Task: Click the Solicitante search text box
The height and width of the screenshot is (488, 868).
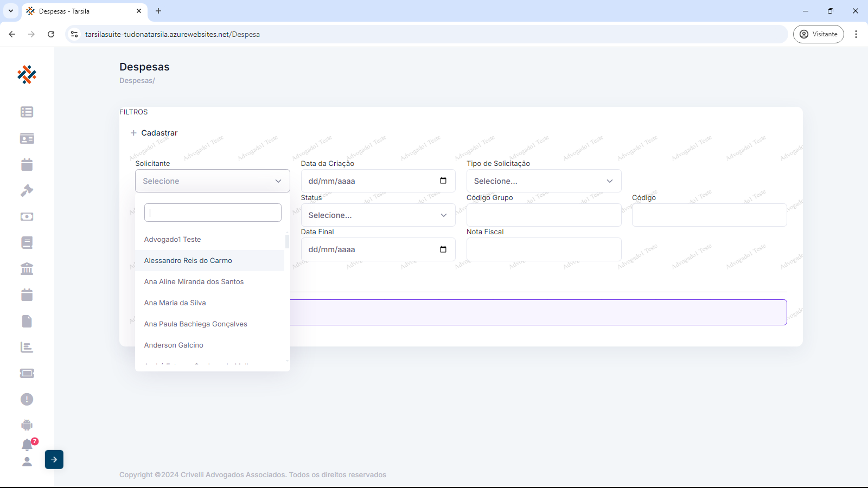Action: point(213,213)
